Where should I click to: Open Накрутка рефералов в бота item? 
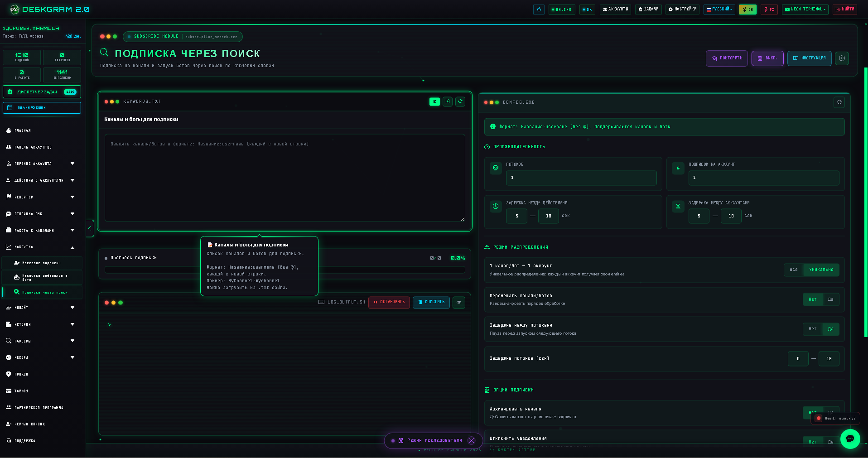click(43, 277)
